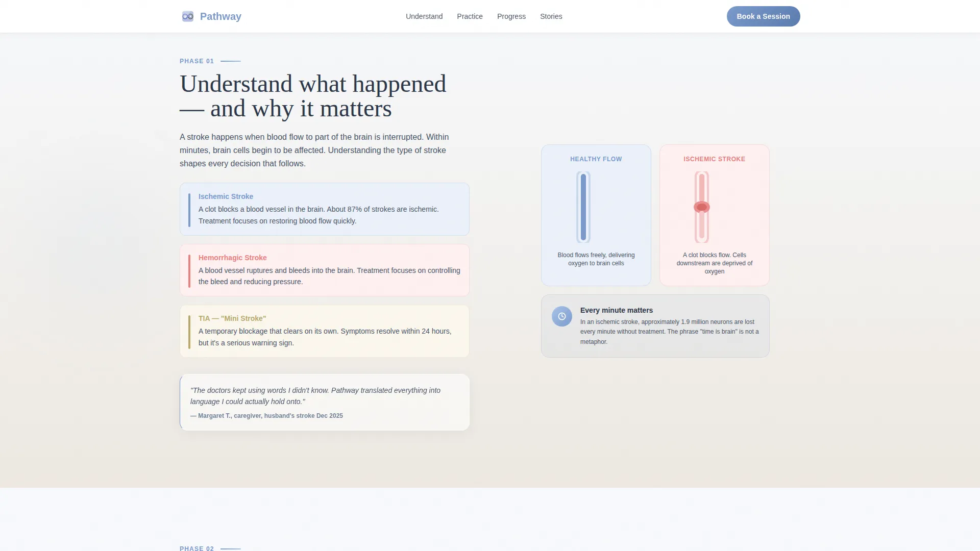Click the Every minute matters heading

[617, 310]
